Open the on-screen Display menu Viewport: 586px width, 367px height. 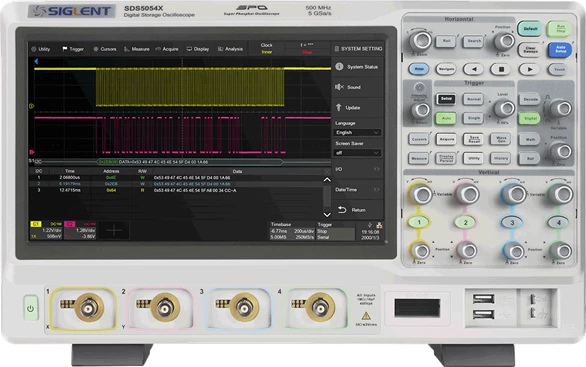pyautogui.click(x=198, y=49)
